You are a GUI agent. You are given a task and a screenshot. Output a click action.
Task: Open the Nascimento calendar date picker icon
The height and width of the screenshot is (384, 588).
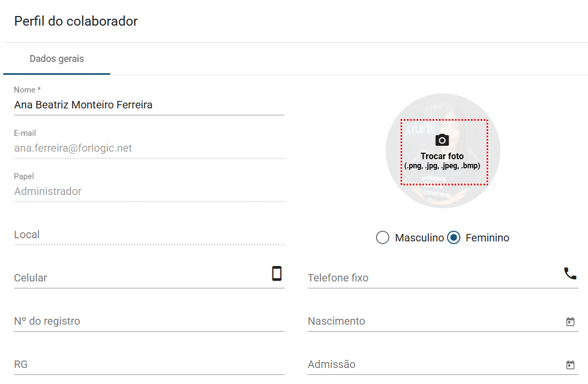[x=570, y=322]
